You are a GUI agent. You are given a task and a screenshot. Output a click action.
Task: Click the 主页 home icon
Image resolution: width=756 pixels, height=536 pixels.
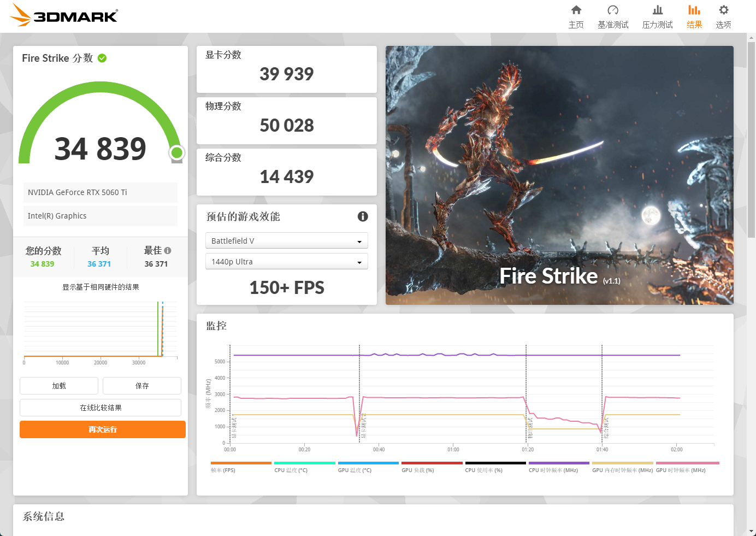(x=576, y=14)
